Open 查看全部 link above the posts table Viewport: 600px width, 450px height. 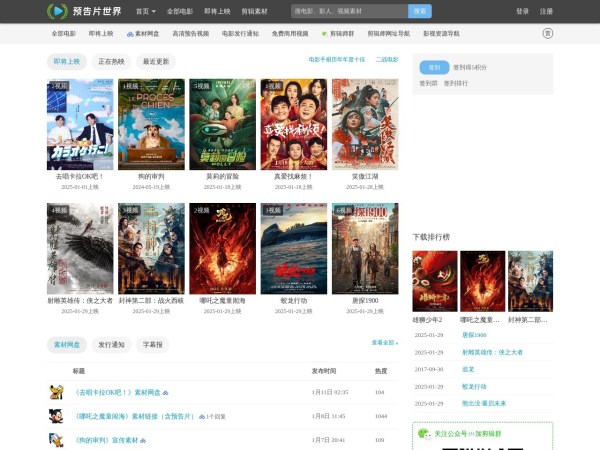pos(384,342)
